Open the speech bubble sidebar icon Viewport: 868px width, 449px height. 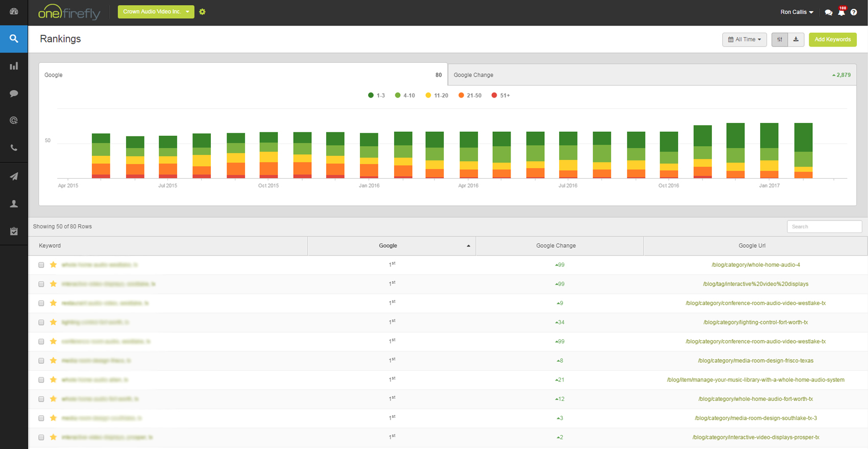[x=14, y=93]
